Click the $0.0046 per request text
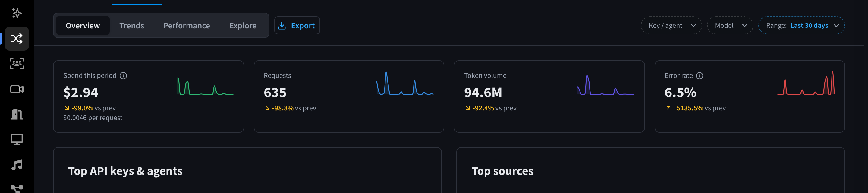868x193 pixels. tap(93, 118)
